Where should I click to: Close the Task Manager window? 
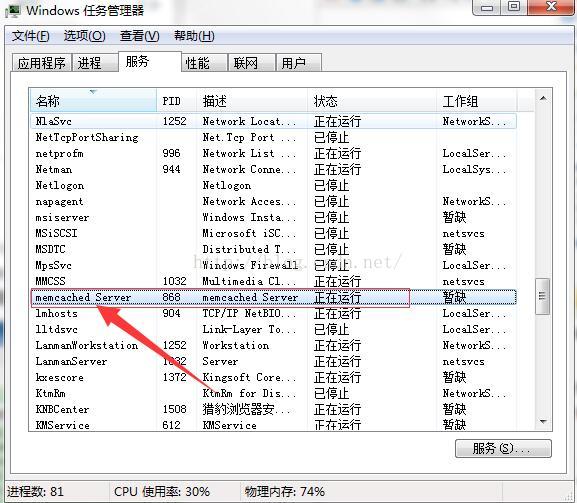pos(551,7)
